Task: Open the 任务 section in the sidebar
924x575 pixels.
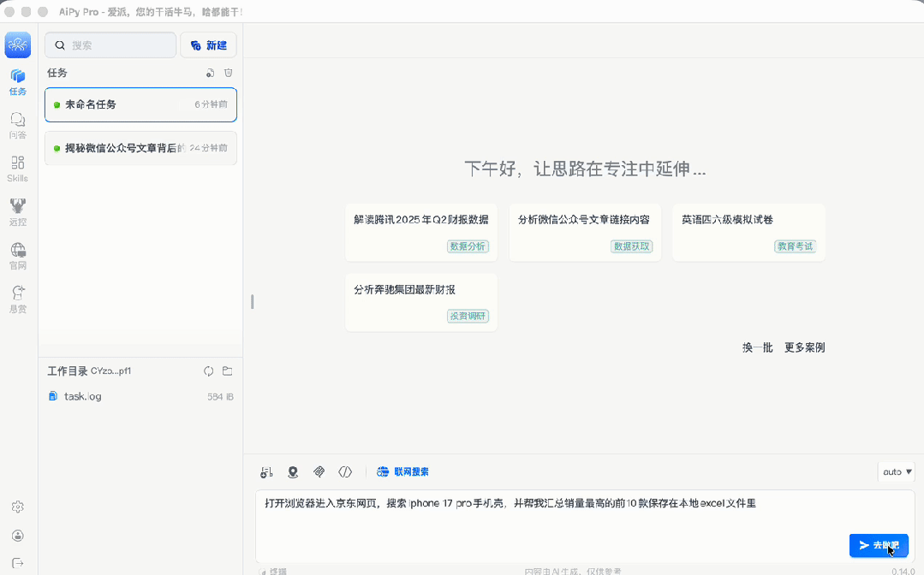Action: [x=18, y=82]
